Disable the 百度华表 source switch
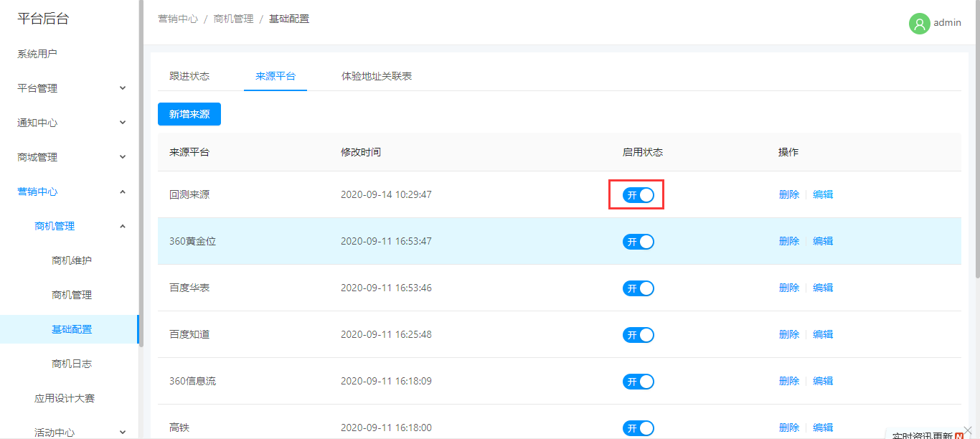 click(639, 288)
